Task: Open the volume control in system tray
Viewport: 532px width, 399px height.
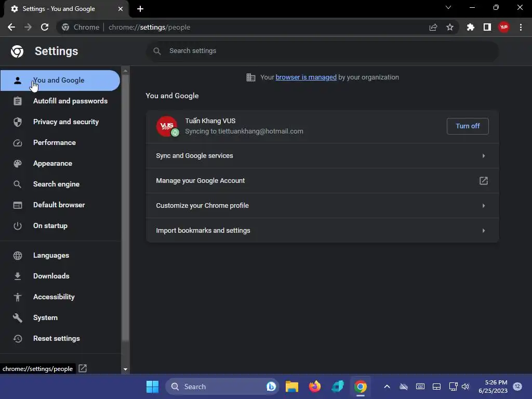Action: 465,387
